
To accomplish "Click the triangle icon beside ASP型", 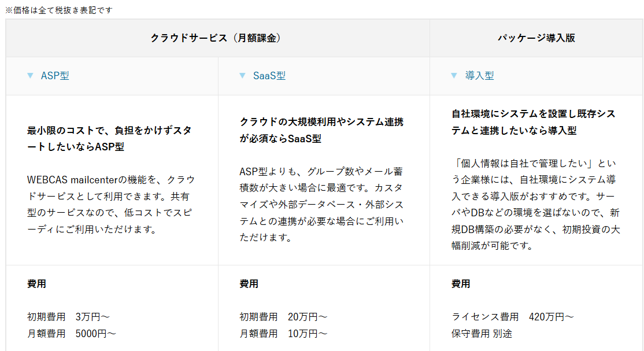I will 31,76.
